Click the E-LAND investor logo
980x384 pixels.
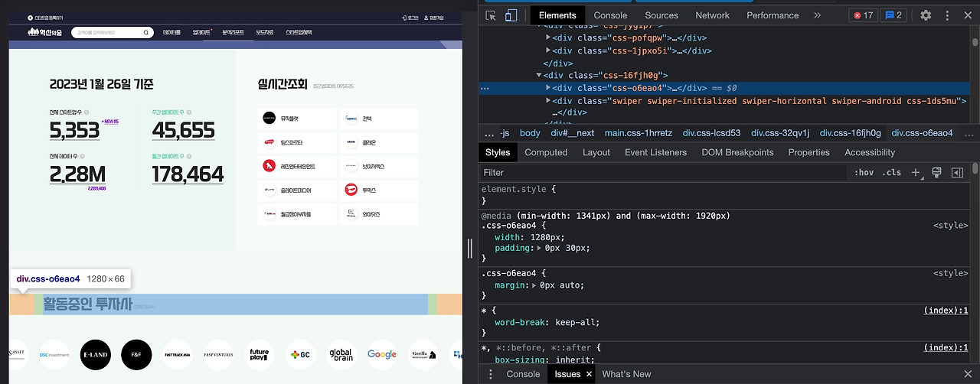(96, 354)
